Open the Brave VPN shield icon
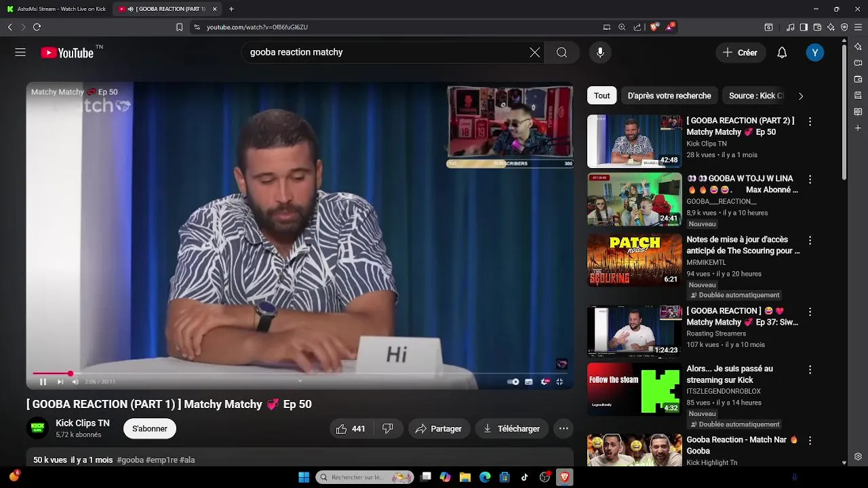The height and width of the screenshot is (488, 868). pos(844,27)
